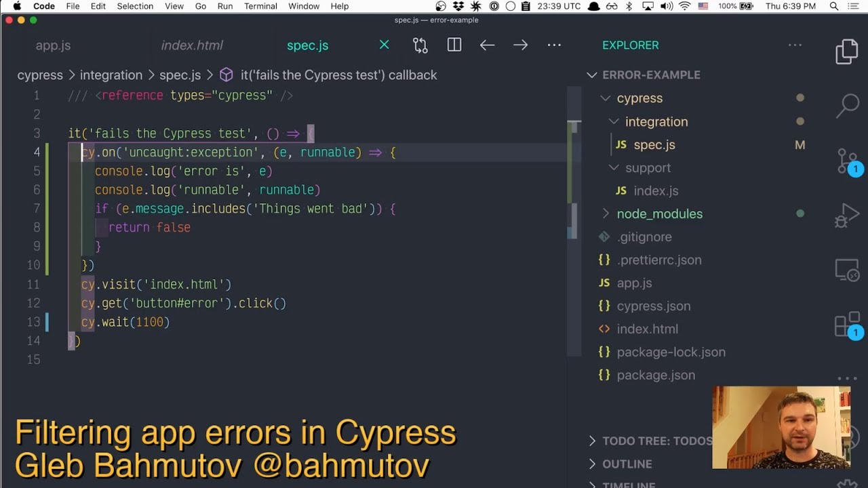The width and height of the screenshot is (868, 488).
Task: Open Explorer panel more actions ellipsis
Action: tap(795, 45)
